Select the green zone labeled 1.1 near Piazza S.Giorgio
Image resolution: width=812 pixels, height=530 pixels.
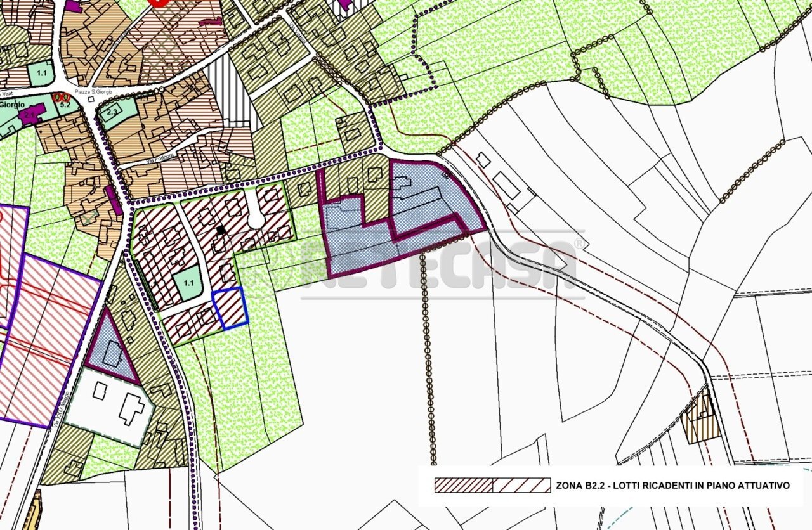click(40, 73)
